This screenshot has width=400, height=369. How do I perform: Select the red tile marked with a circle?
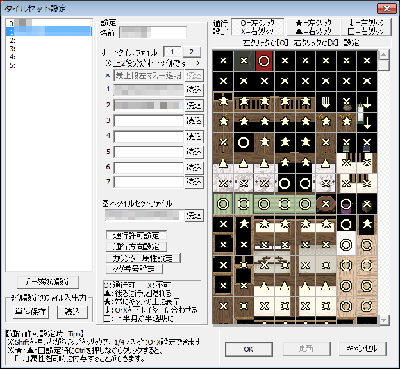click(x=264, y=61)
